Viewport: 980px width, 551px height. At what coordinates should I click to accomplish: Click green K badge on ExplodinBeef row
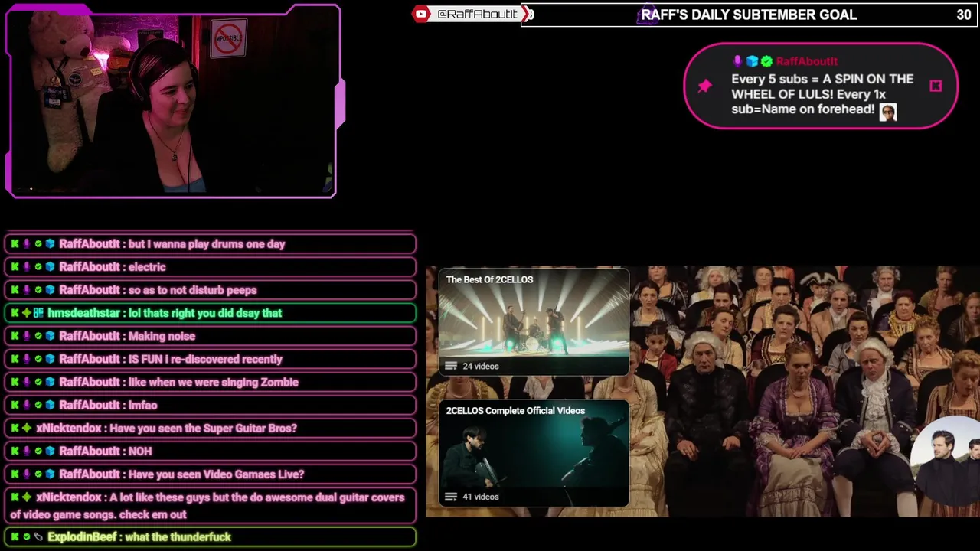[x=15, y=537]
